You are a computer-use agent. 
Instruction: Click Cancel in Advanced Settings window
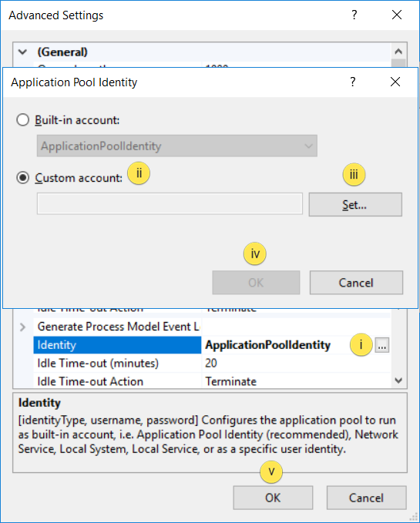click(x=366, y=498)
